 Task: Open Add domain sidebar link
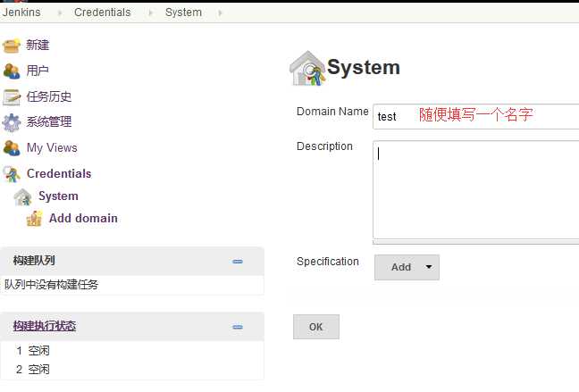pyautogui.click(x=83, y=218)
